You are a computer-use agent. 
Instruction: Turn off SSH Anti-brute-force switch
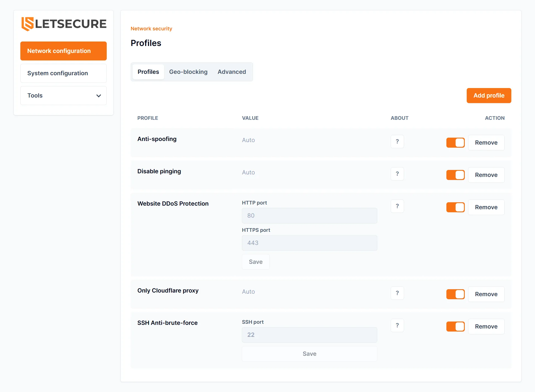coord(456,327)
